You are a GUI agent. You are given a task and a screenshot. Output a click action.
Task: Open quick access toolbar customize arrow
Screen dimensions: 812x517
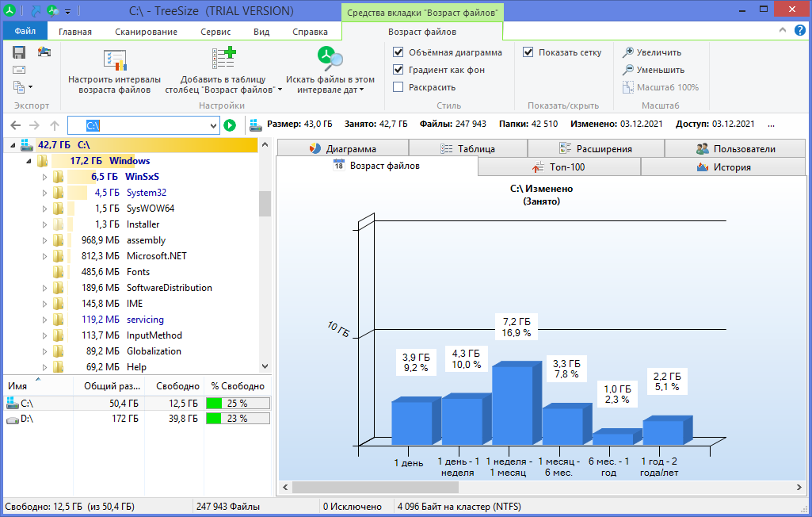(x=67, y=11)
